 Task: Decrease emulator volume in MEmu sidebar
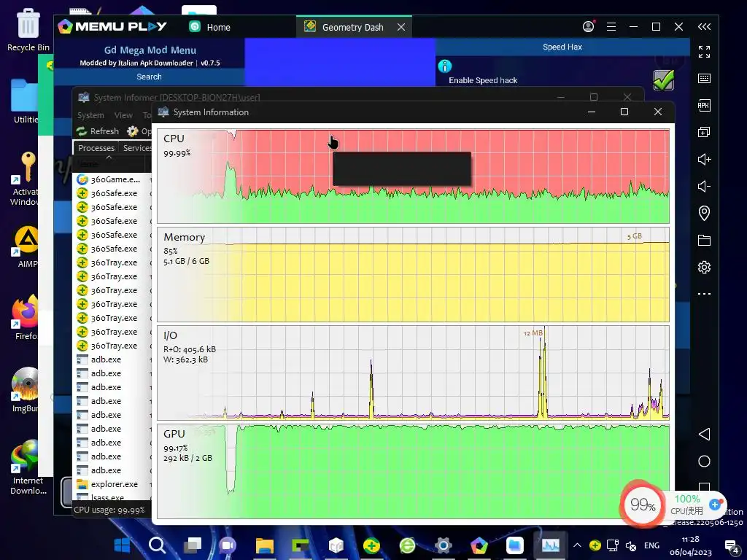tap(704, 186)
